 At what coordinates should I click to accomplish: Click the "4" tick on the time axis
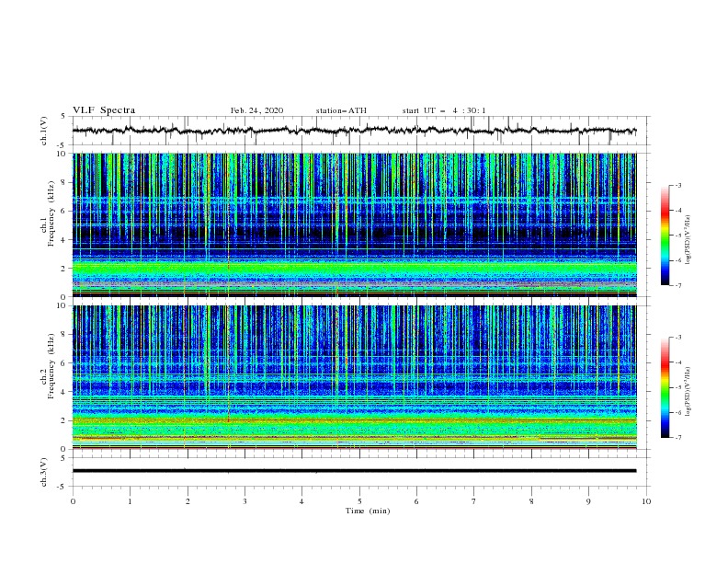301,501
